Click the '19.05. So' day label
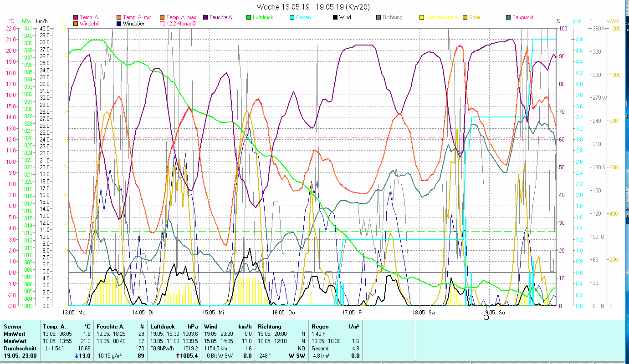This screenshot has width=629, height=364. (493, 313)
